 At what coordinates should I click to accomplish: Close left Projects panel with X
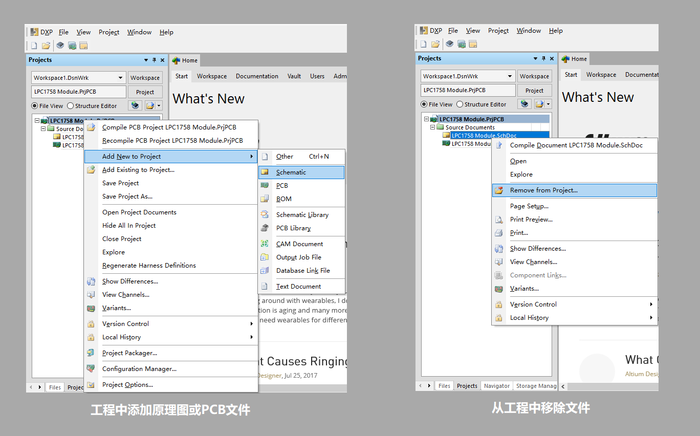coord(162,60)
